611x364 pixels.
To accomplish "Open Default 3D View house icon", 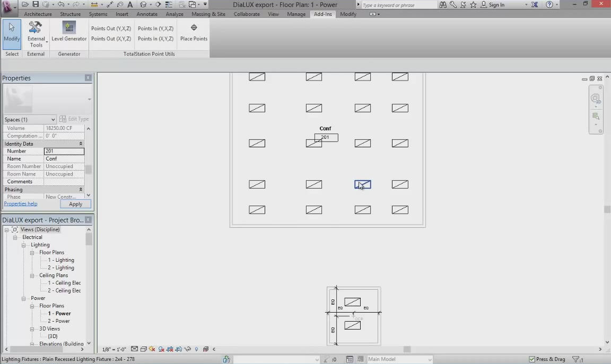I will click(143, 5).
